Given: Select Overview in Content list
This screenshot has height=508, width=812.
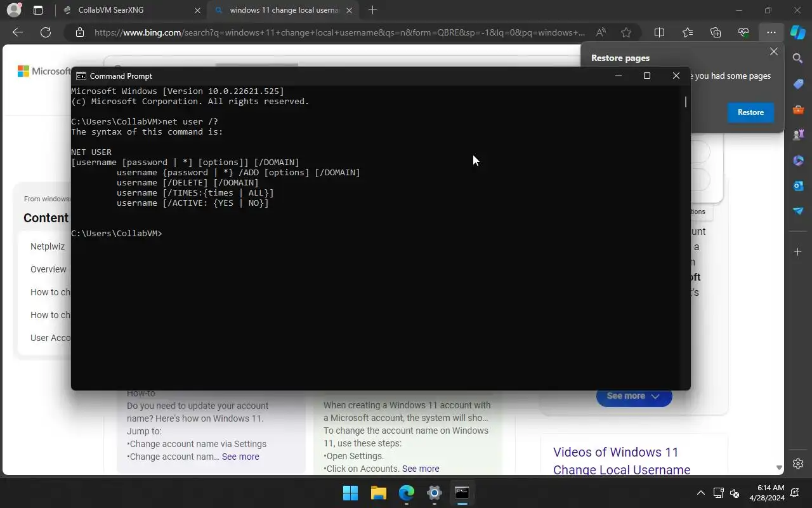Looking at the screenshot, I should 48,269.
